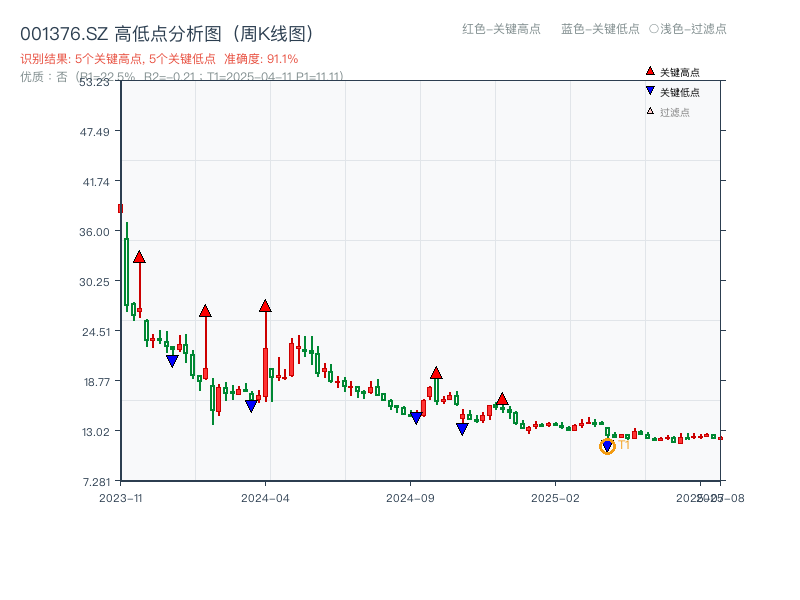Select the first red key-high triangle near 2023-11
The width and height of the screenshot is (800, 600).
click(x=139, y=256)
